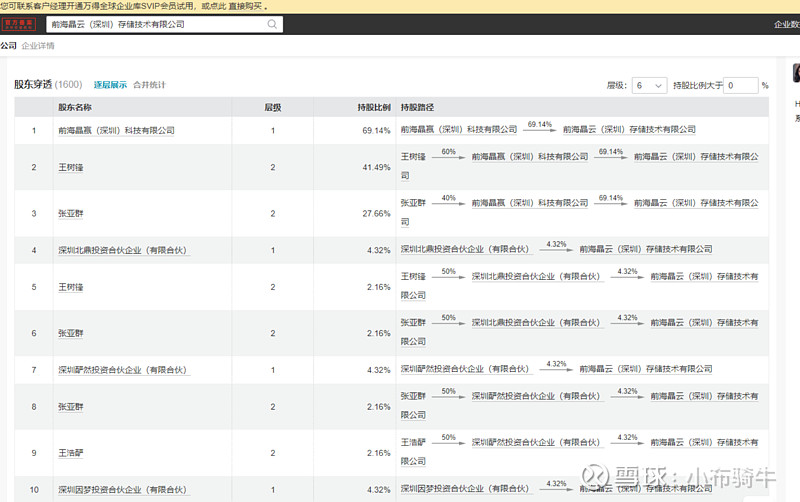This screenshot has height=502, width=800.
Task: Open shareholder 前海晶赢(深圳)科技有限公司 in row 1
Action: [116, 130]
